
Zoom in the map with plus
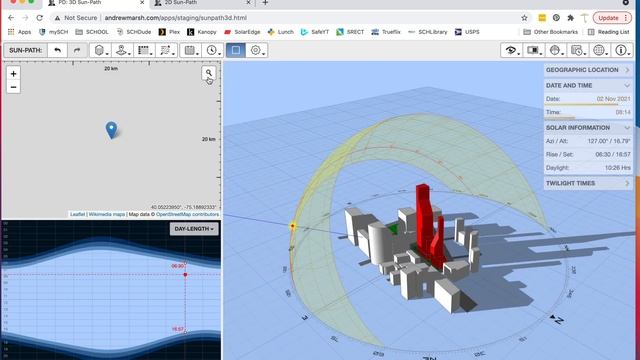(x=13, y=73)
